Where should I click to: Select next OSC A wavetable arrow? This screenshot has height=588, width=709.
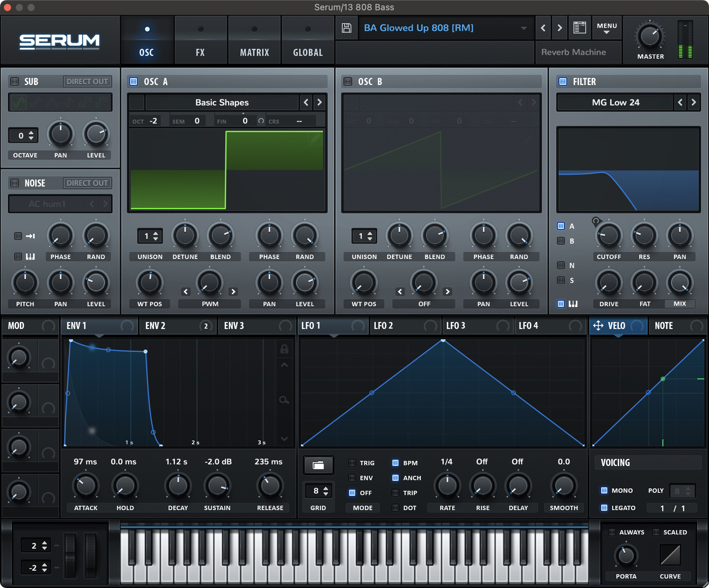(320, 102)
